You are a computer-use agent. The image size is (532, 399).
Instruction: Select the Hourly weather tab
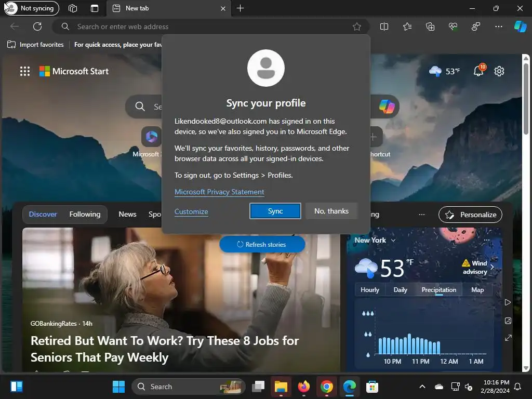[x=370, y=290]
